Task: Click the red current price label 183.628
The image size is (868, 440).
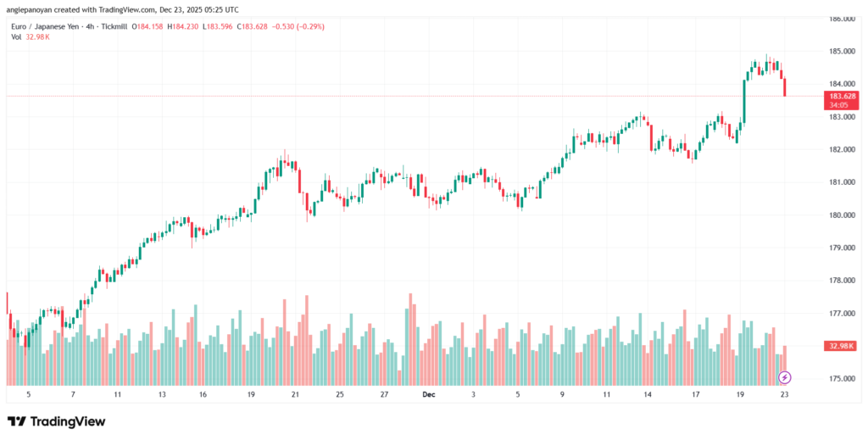Action: tap(843, 97)
